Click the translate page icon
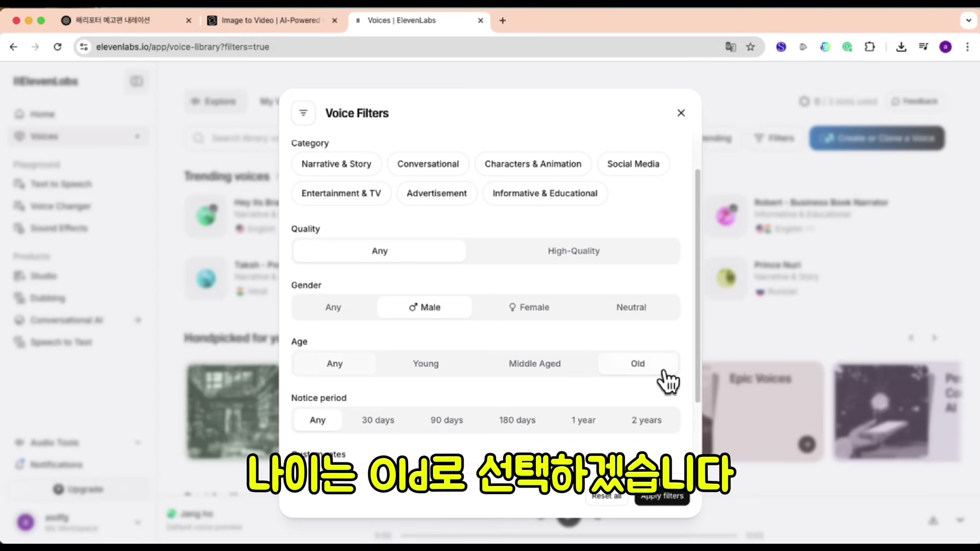This screenshot has height=551, width=980. pyautogui.click(x=731, y=47)
